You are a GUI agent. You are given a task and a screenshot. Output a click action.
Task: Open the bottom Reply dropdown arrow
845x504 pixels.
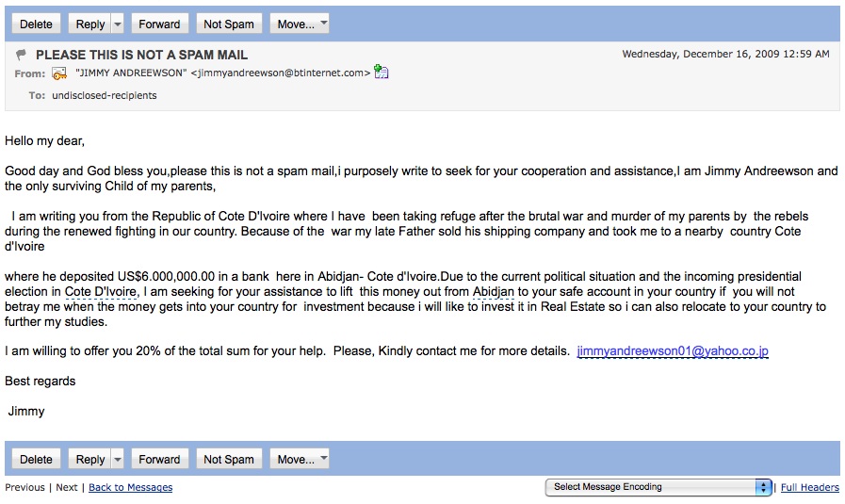click(x=118, y=460)
